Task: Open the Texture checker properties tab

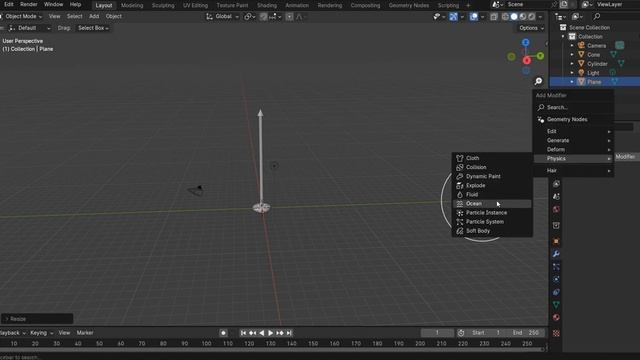Action: [x=556, y=333]
